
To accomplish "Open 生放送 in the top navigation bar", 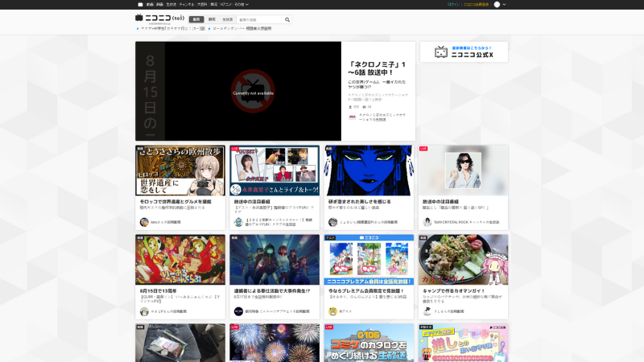I will click(x=171, y=5).
